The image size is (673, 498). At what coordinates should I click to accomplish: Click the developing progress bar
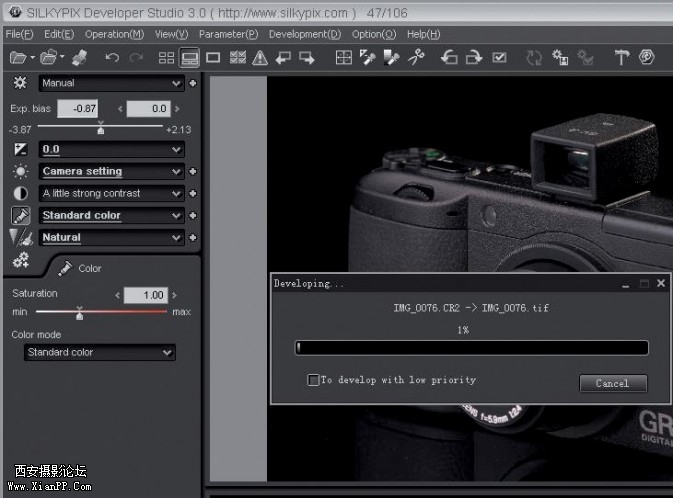(471, 347)
